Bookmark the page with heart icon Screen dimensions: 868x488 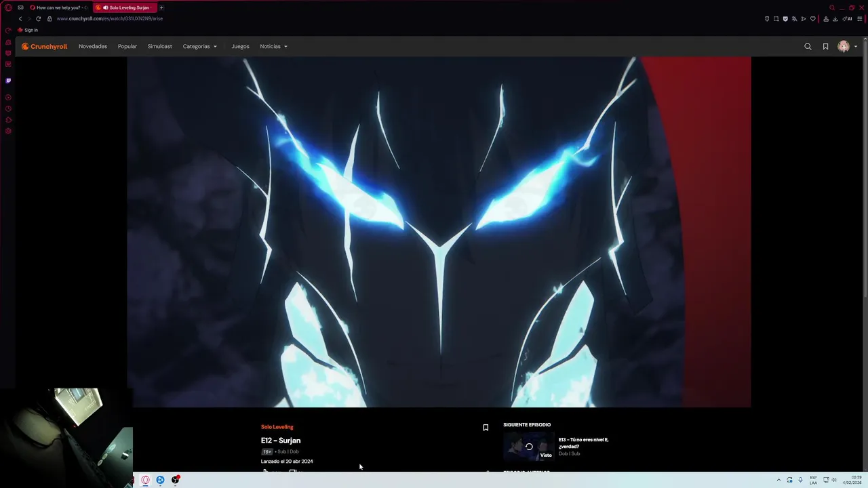tap(812, 19)
